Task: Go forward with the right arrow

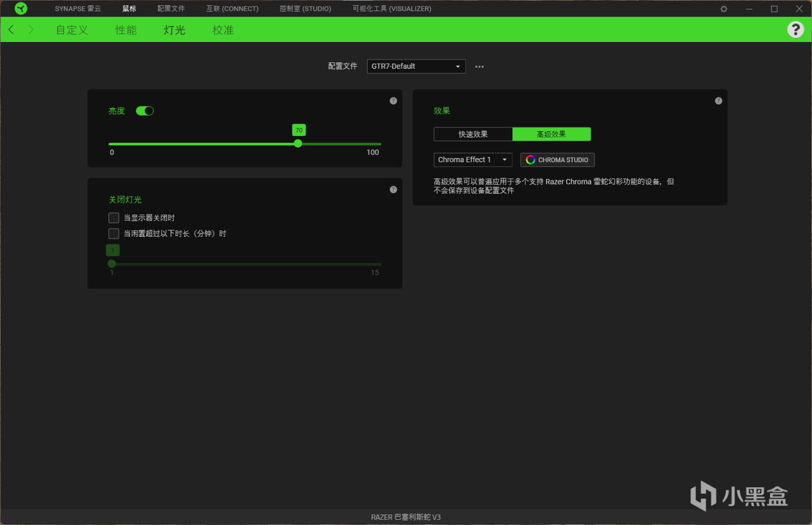Action: pos(31,29)
